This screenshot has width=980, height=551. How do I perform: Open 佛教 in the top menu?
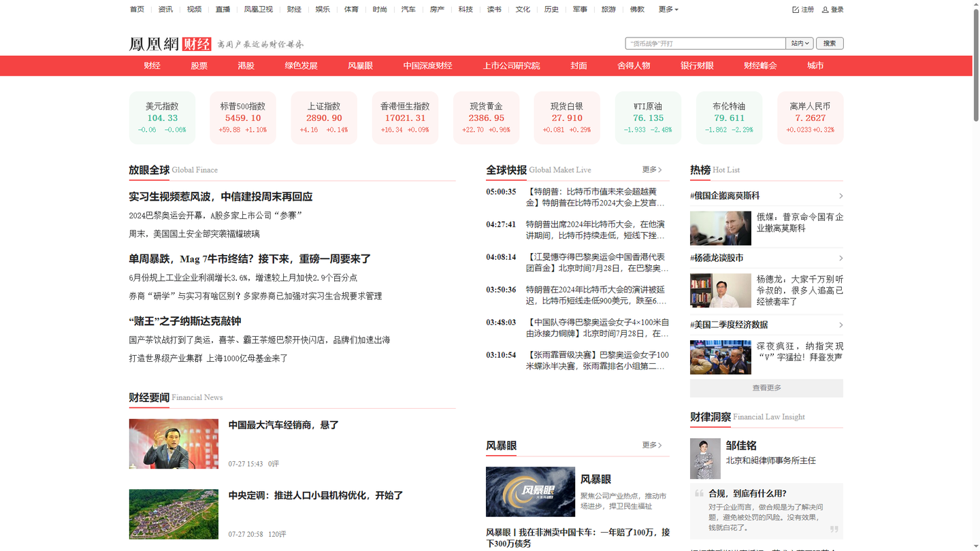pos(637,10)
